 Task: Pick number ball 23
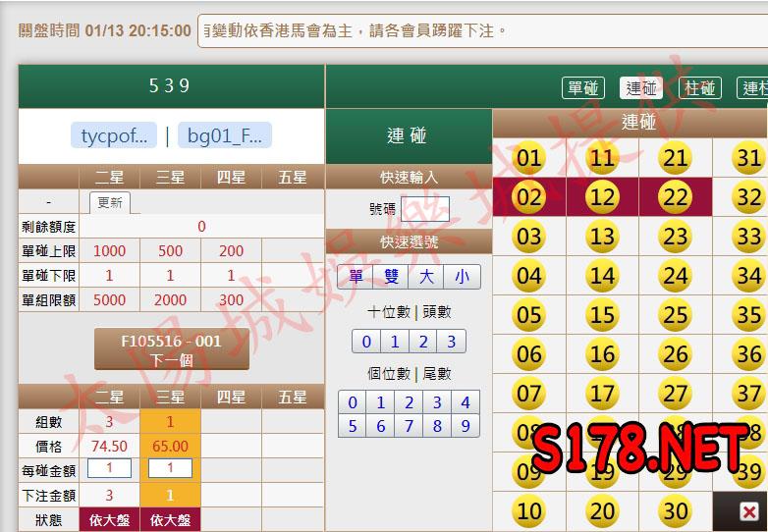click(676, 237)
